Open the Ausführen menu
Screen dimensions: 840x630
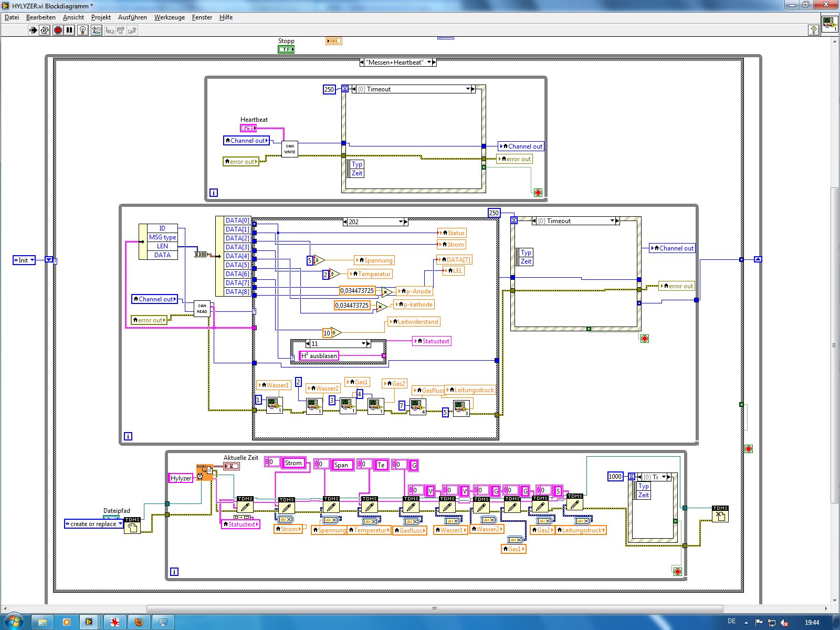[132, 17]
